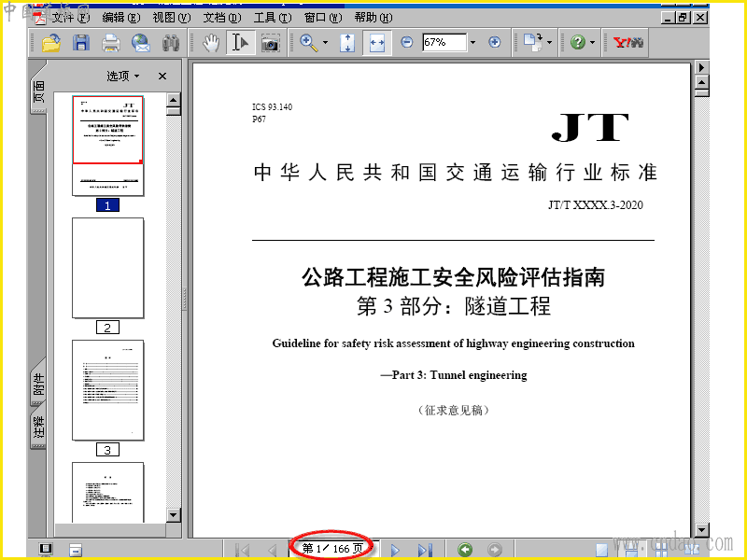747x560 pixels.
Task: Select the blank page 2 thumbnail
Action: (x=107, y=268)
